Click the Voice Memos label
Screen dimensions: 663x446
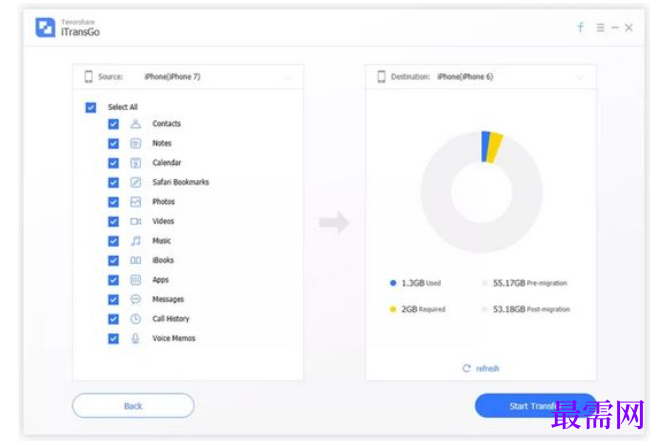(x=174, y=338)
